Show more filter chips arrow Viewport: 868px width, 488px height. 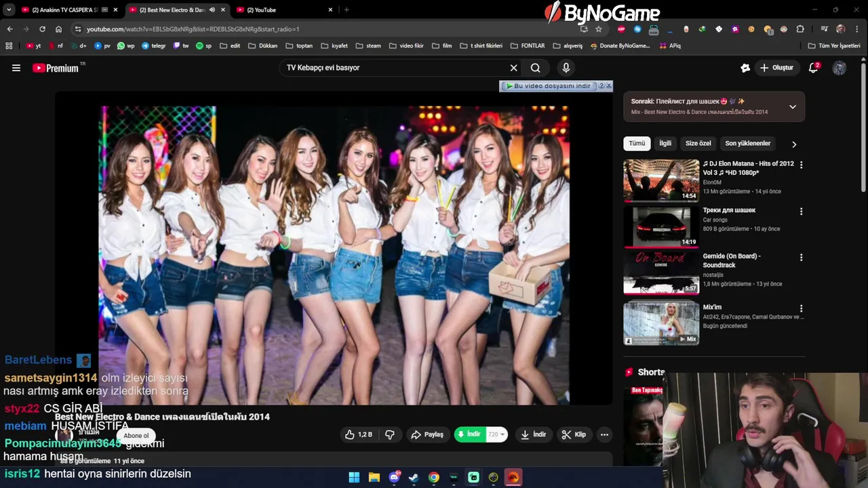click(x=794, y=144)
